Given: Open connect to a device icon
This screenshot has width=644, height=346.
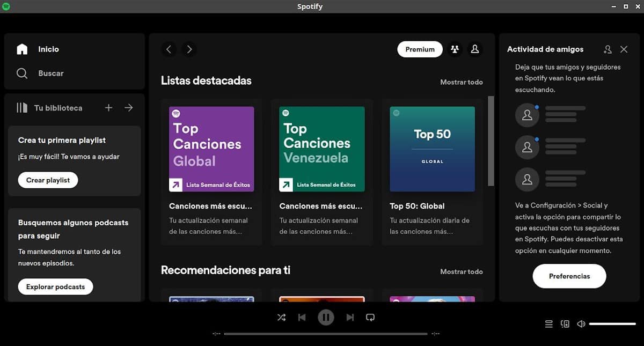Looking at the screenshot, I should pos(565,324).
